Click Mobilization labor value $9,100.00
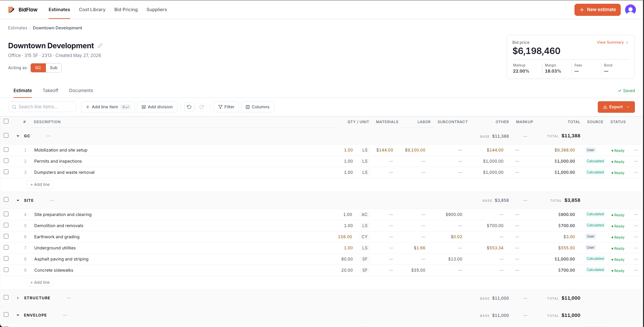The height and width of the screenshot is (327, 644). [x=415, y=150]
